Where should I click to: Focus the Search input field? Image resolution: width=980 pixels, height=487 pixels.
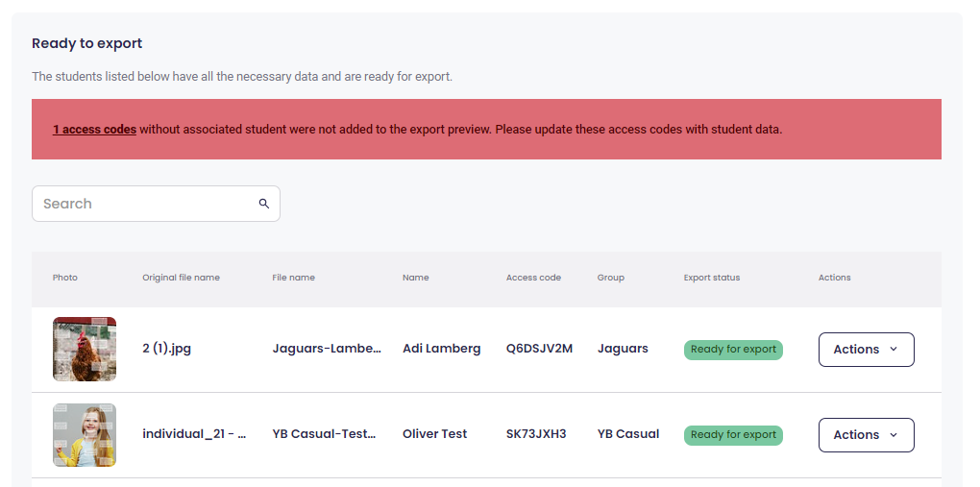click(156, 204)
